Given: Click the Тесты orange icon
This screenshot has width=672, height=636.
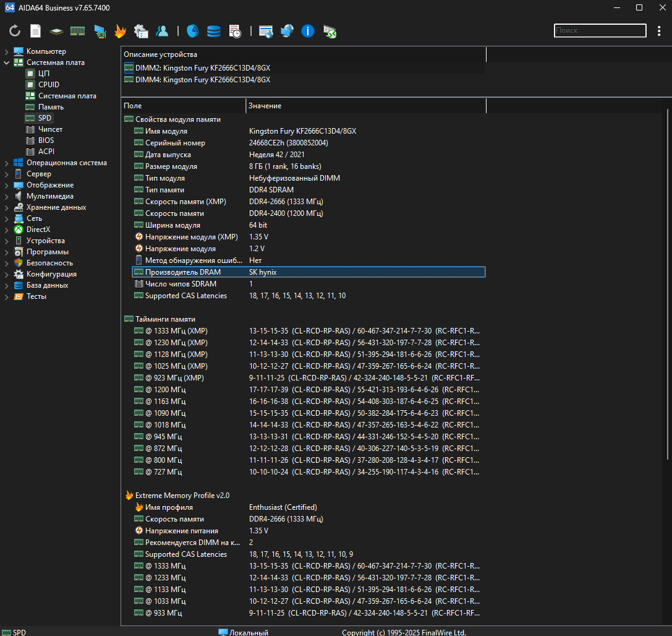Looking at the screenshot, I should click(19, 296).
